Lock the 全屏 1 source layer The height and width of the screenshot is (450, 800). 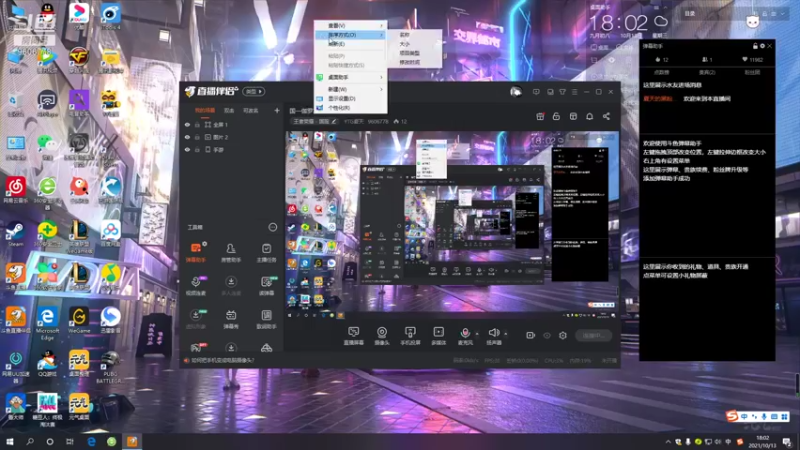click(197, 124)
